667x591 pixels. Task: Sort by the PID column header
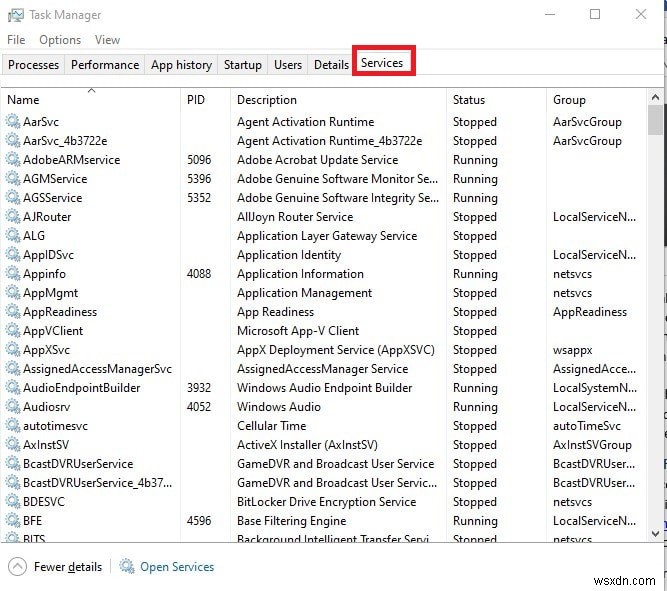205,100
